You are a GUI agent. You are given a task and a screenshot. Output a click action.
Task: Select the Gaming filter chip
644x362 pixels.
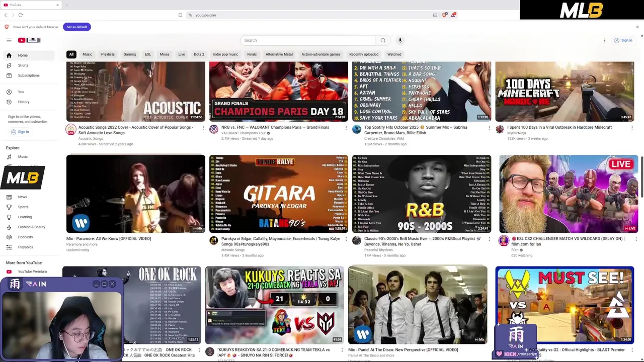130,54
